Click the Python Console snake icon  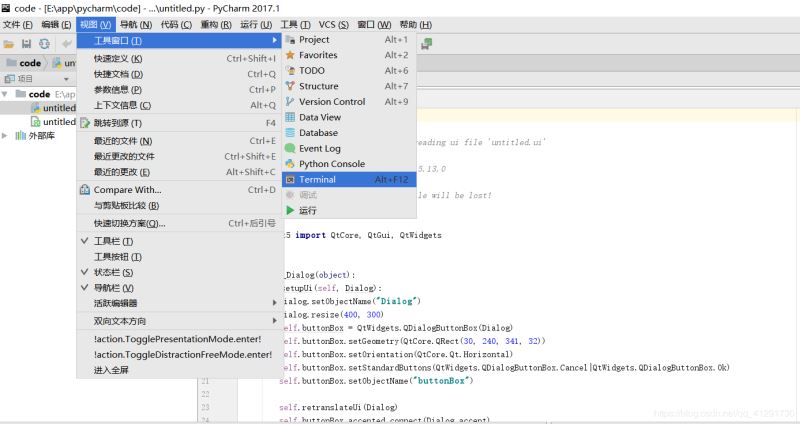290,164
